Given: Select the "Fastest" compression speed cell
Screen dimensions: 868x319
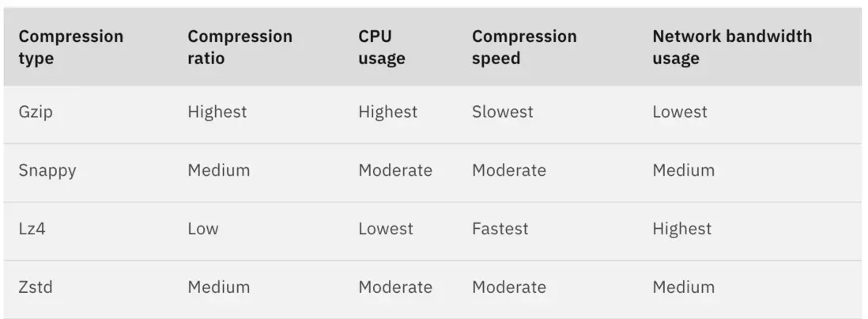Looking at the screenshot, I should [x=500, y=230].
